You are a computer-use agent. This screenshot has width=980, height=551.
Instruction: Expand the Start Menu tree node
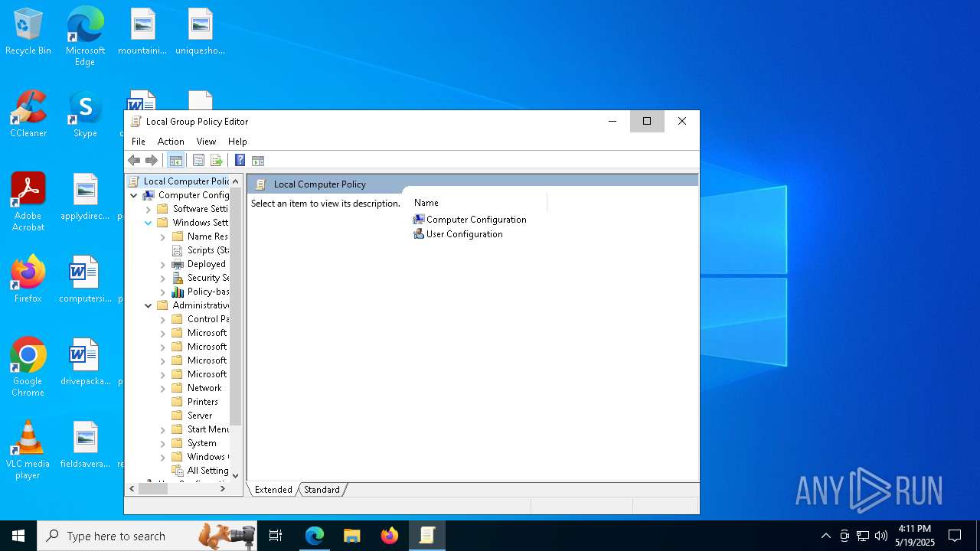[x=163, y=429]
